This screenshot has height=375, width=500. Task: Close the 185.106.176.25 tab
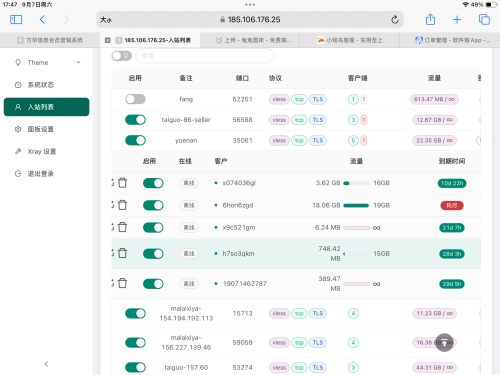[108, 40]
